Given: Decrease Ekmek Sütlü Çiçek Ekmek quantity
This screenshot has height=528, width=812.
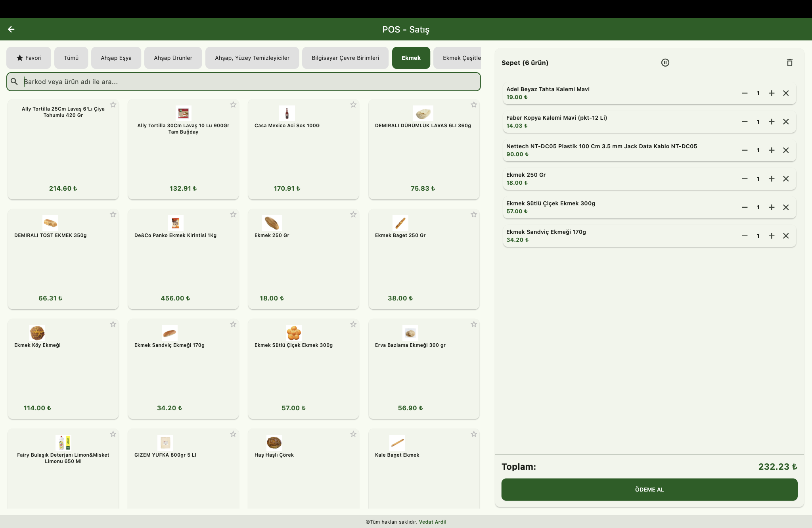Looking at the screenshot, I should tap(744, 207).
